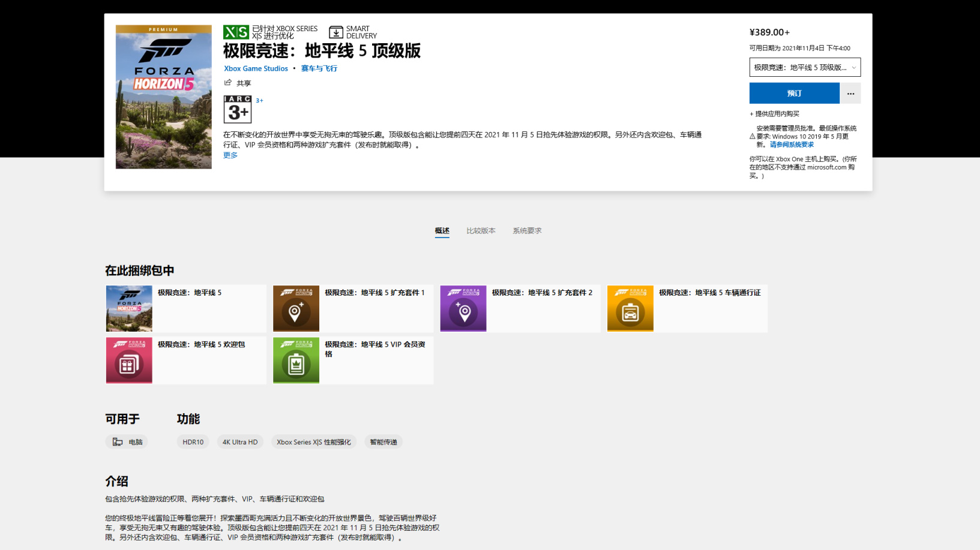Click the warning triangle icon beside install notice

pyautogui.click(x=753, y=136)
